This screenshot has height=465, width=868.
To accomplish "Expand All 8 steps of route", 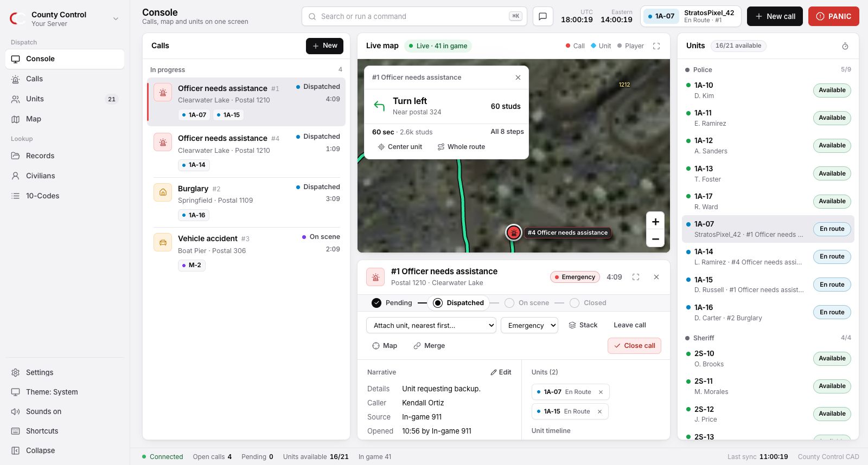I will (x=507, y=132).
